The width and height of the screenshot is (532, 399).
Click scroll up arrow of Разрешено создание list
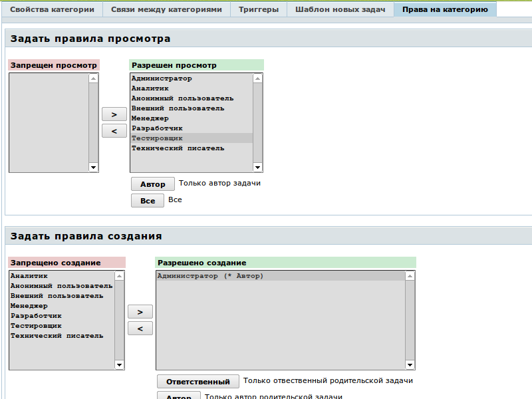click(x=410, y=275)
